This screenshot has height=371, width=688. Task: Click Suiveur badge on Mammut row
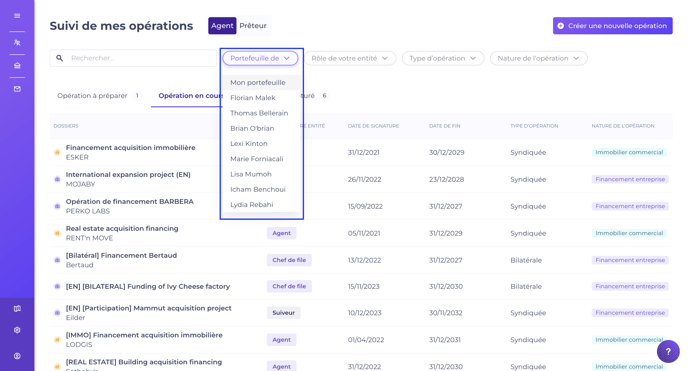tap(283, 313)
